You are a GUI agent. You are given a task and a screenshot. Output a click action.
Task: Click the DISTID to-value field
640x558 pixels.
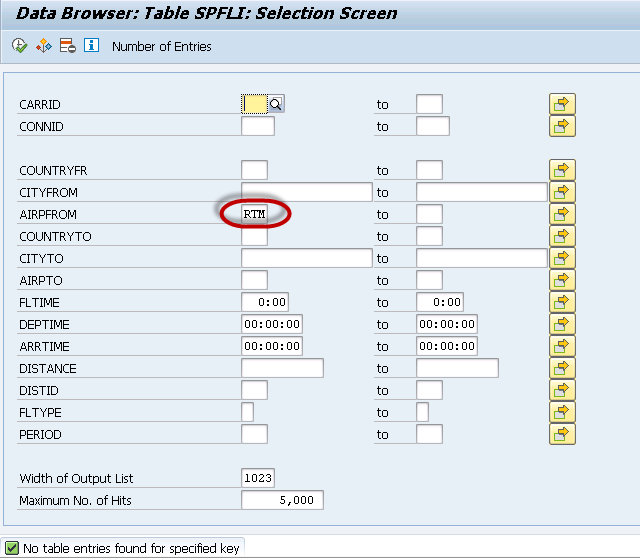pos(429,391)
